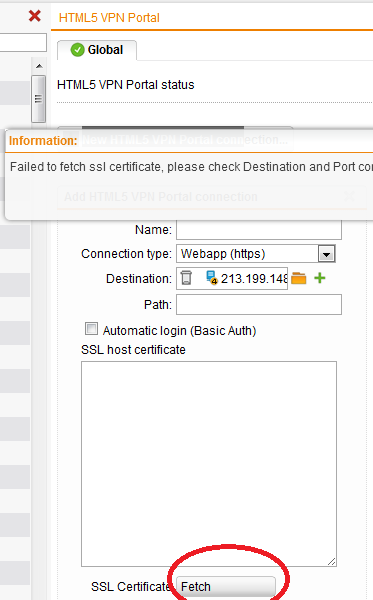Click the HTML5 VPN Portal heading
This screenshot has width=373, height=600.
[109, 18]
